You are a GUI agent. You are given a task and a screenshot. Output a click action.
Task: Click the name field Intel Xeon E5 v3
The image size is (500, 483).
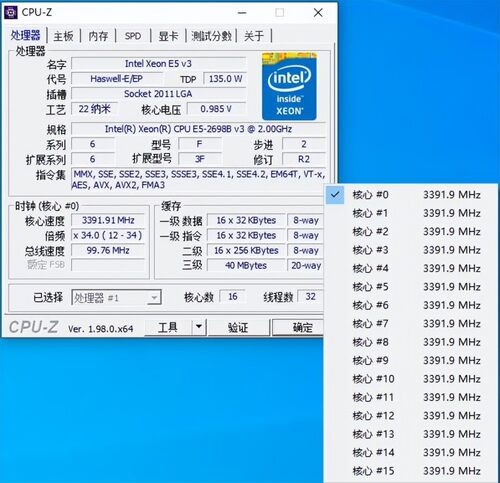point(159,63)
